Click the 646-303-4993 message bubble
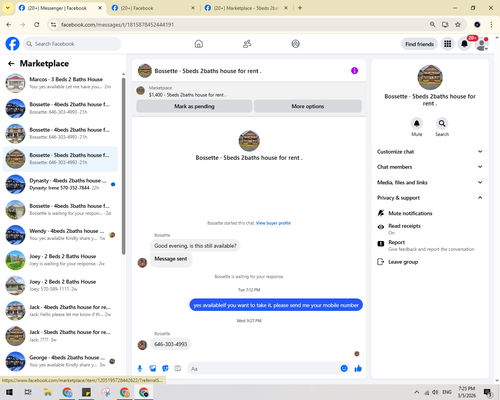500x400 pixels. [x=171, y=344]
